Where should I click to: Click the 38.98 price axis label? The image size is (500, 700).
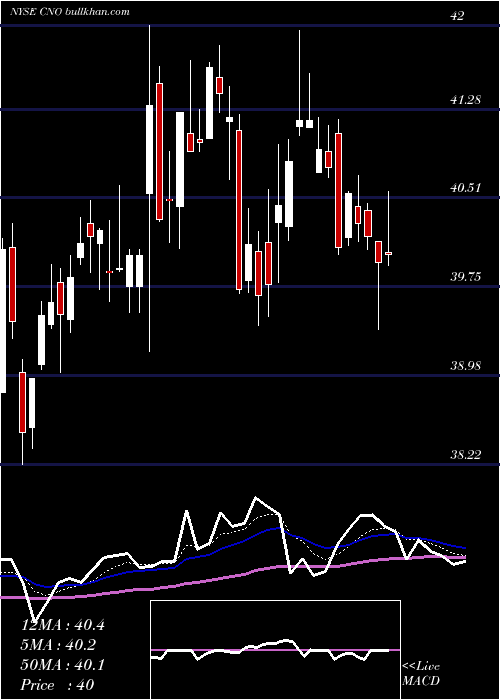tap(466, 366)
